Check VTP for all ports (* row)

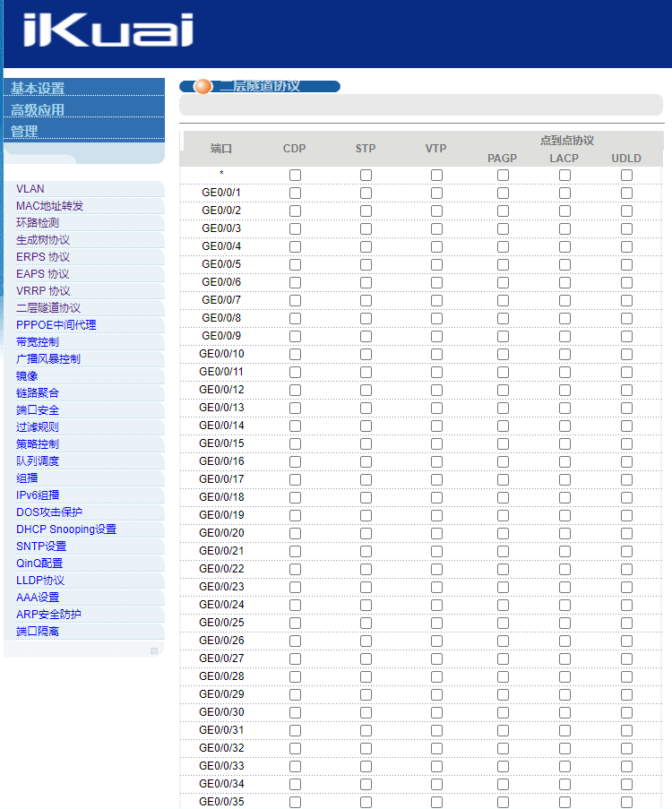436,176
